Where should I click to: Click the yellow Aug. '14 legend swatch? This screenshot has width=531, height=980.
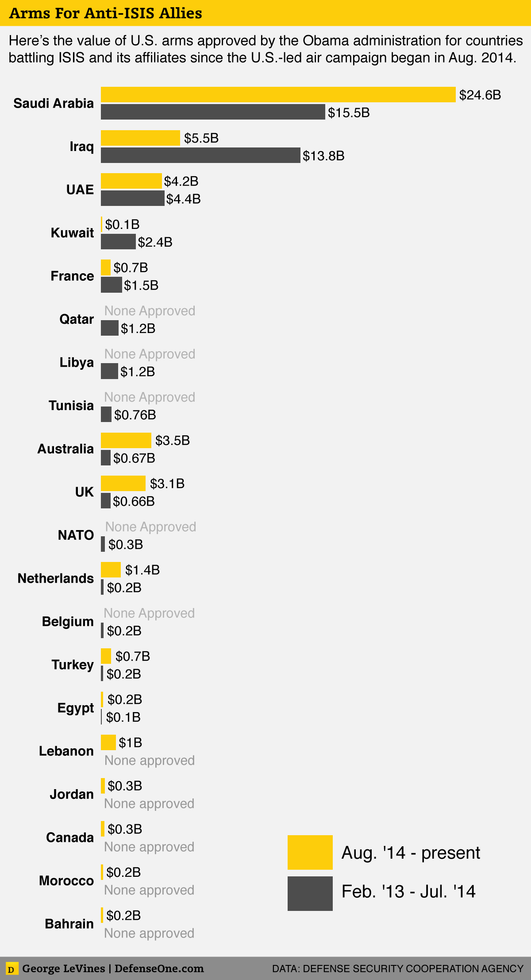point(310,852)
